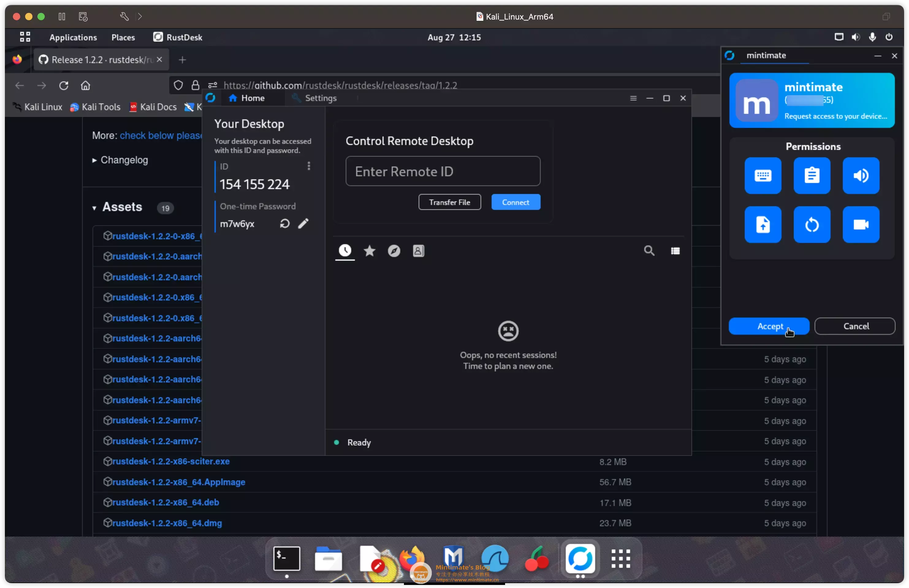The width and height of the screenshot is (909, 588).
Task: Open RustDesk window hamburger menu
Action: [x=633, y=98]
